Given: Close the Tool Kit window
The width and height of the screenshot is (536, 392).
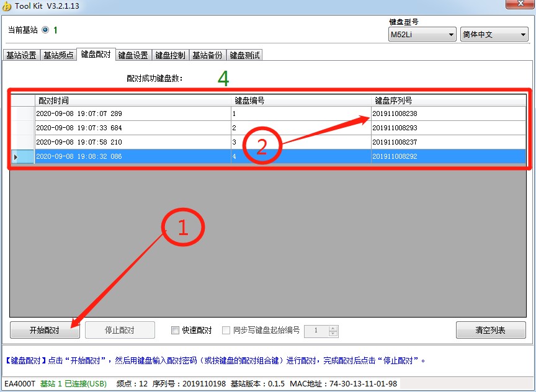Looking at the screenshot, I should pos(520,6).
